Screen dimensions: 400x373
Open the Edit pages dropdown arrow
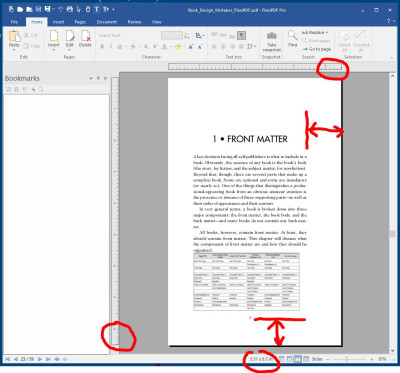(x=69, y=50)
